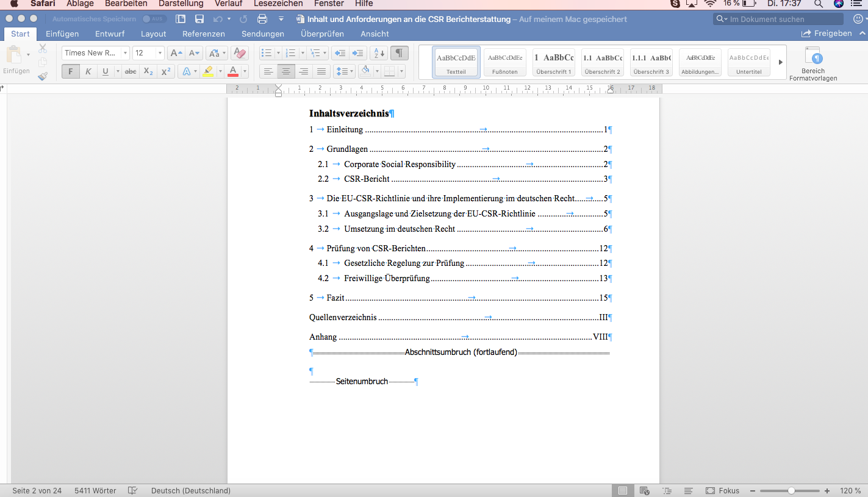
Task: Justify paragraph text
Action: tap(321, 71)
